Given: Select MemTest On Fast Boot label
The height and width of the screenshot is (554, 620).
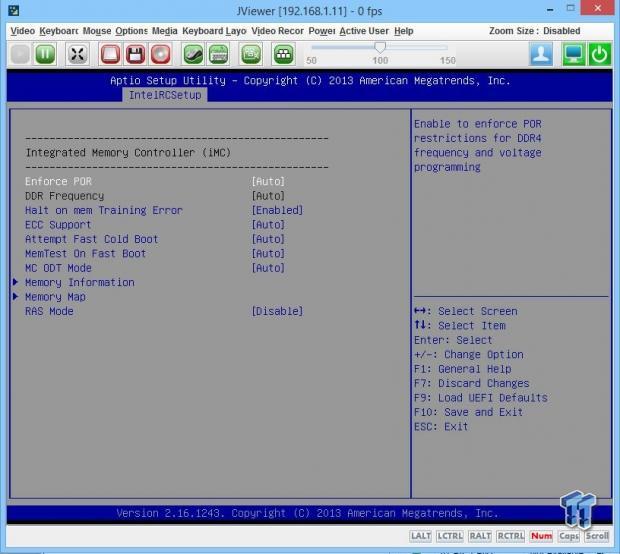Looking at the screenshot, I should (85, 253).
